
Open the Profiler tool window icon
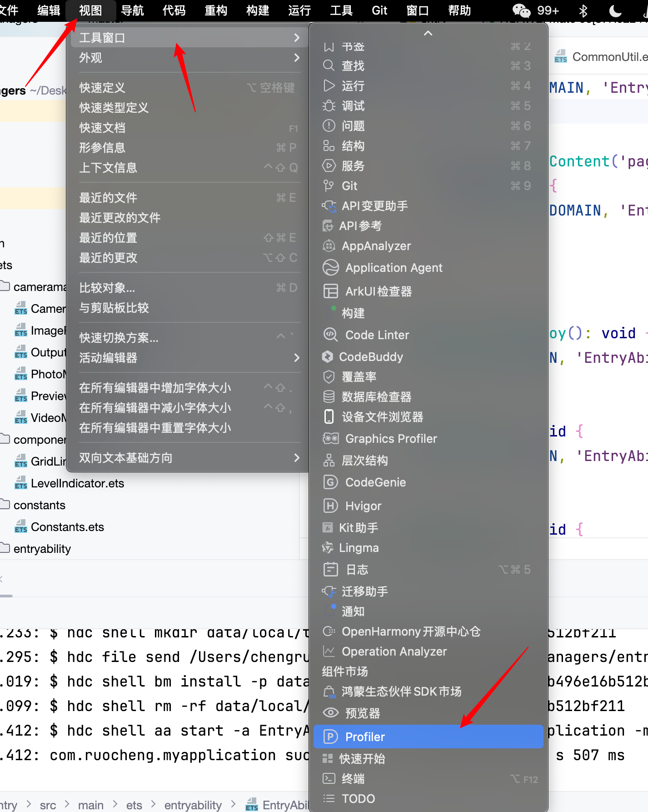330,737
